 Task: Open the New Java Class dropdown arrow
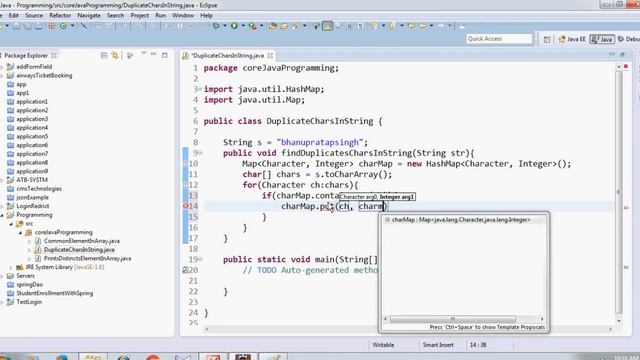tap(72, 26)
